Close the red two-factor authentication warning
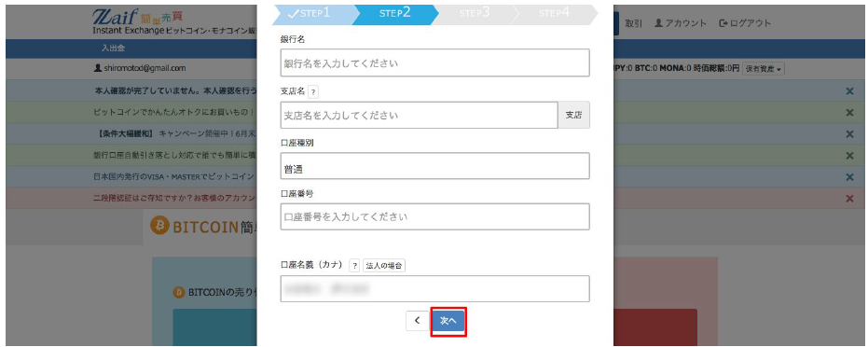 pos(849,199)
